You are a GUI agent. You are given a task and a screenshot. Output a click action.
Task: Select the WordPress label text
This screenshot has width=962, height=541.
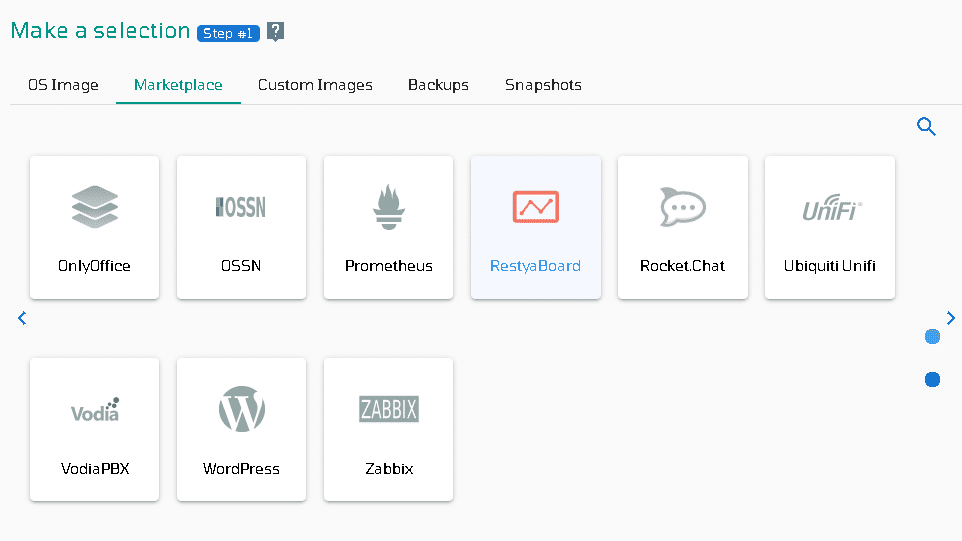241,469
